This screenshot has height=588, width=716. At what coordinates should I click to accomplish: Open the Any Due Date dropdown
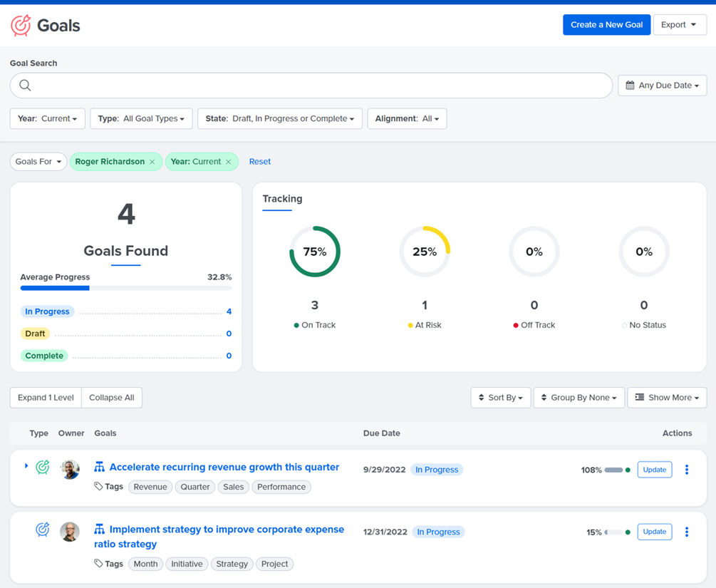pyautogui.click(x=662, y=86)
